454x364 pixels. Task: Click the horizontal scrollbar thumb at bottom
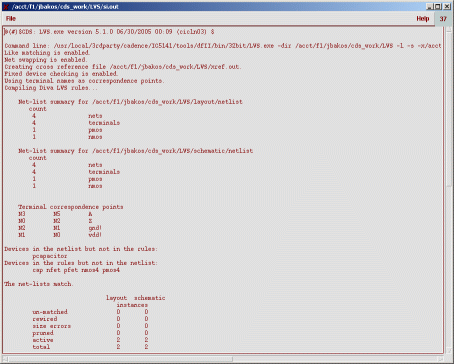pos(120,359)
